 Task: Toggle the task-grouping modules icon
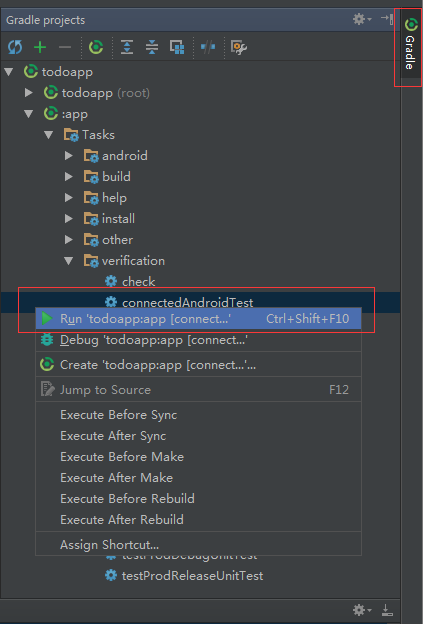(177, 47)
